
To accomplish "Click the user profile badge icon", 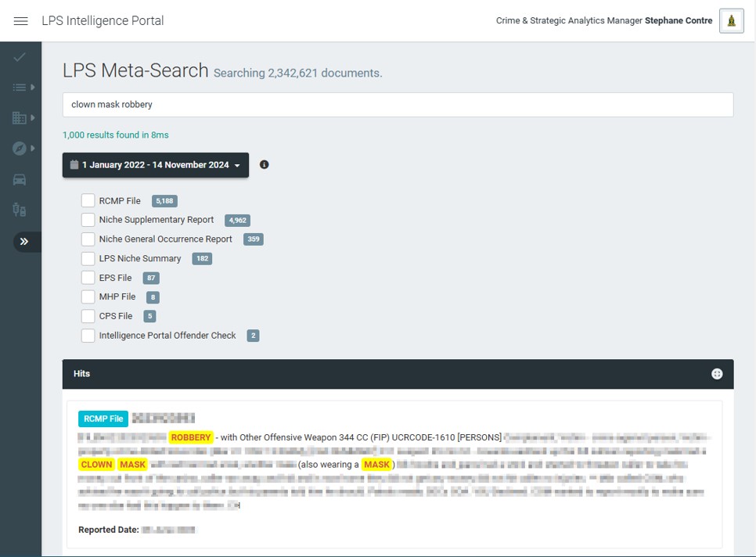I will (731, 21).
